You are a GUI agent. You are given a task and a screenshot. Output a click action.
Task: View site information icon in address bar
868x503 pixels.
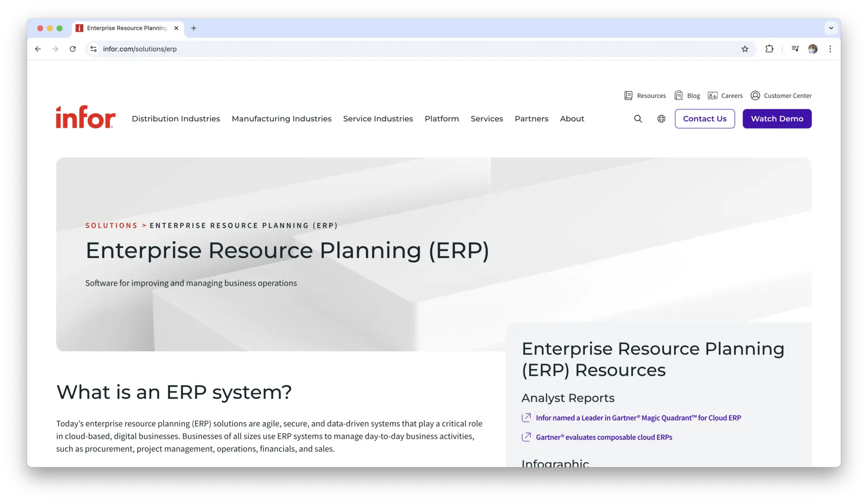click(x=94, y=49)
